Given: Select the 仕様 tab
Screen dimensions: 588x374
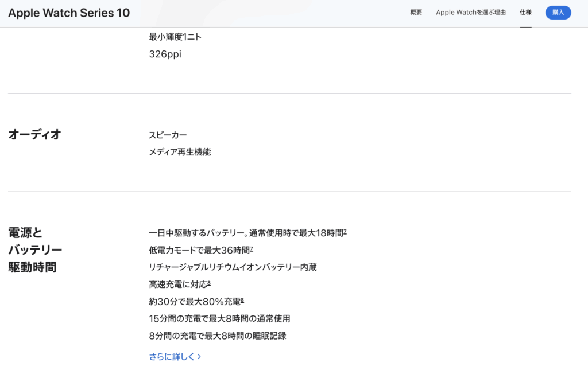Looking at the screenshot, I should click(x=525, y=13).
